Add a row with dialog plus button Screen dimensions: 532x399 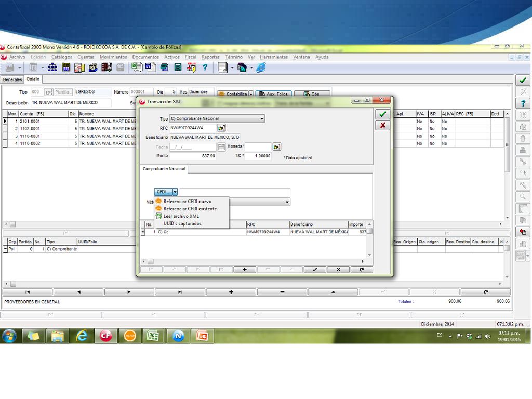point(245,270)
